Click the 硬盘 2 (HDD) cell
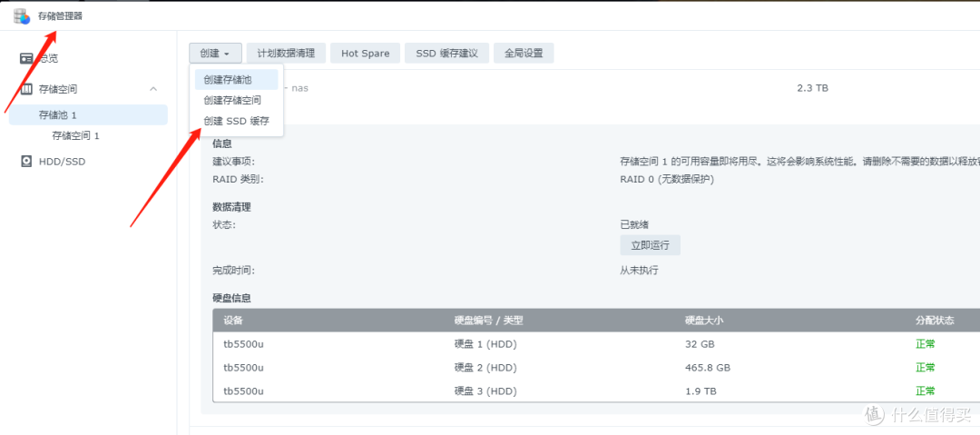The height and width of the screenshot is (435, 980). pos(485,368)
